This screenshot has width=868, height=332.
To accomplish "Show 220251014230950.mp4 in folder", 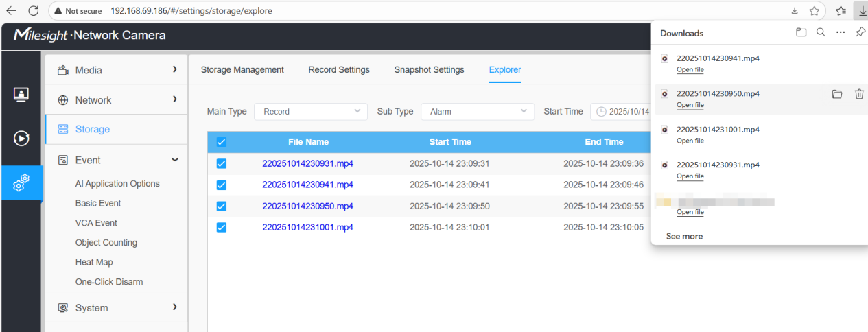I will tap(836, 94).
